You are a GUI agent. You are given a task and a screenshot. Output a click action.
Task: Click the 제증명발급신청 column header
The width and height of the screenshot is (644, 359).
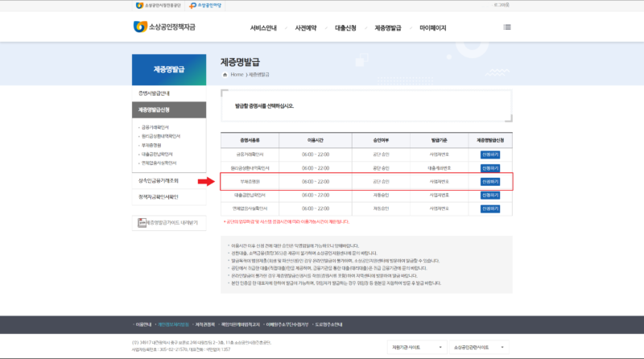490,141
